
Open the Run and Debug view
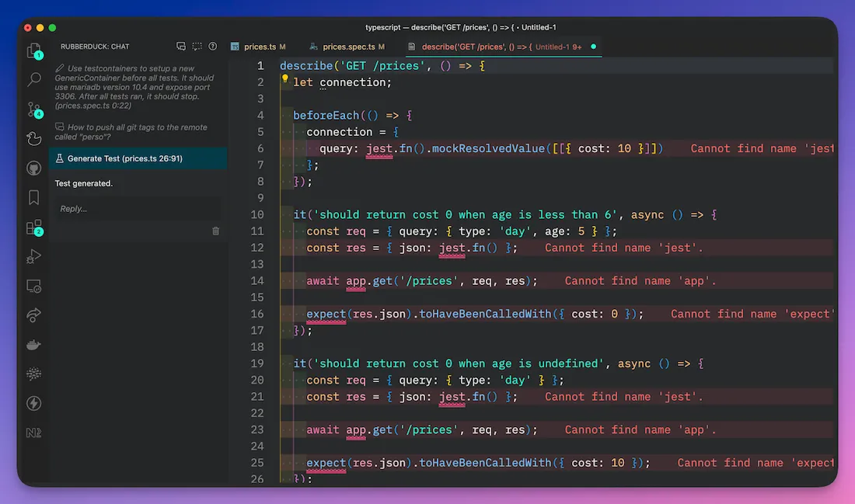(33, 256)
